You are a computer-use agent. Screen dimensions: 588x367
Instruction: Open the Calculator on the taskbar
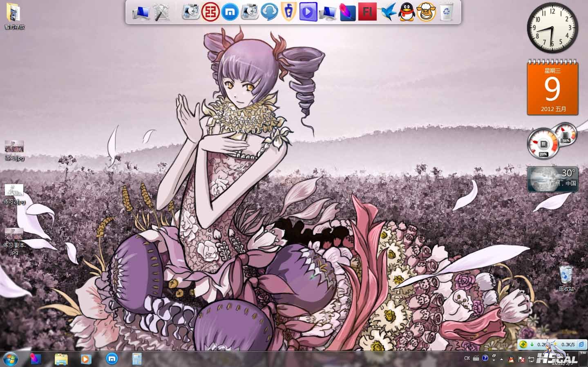[137, 359]
